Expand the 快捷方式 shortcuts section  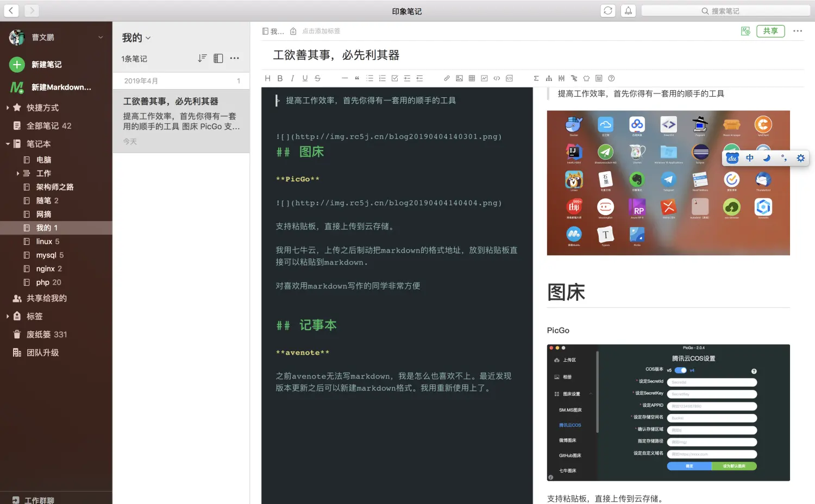click(x=8, y=108)
